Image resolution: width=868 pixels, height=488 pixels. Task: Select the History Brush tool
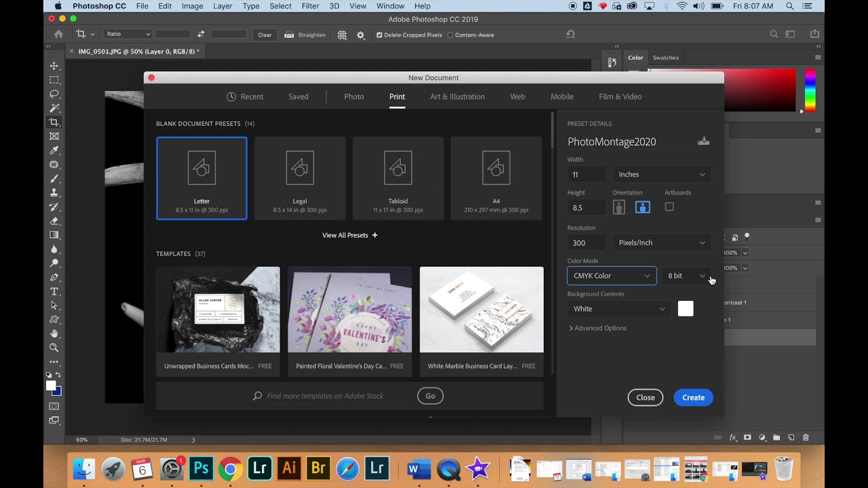(x=54, y=207)
